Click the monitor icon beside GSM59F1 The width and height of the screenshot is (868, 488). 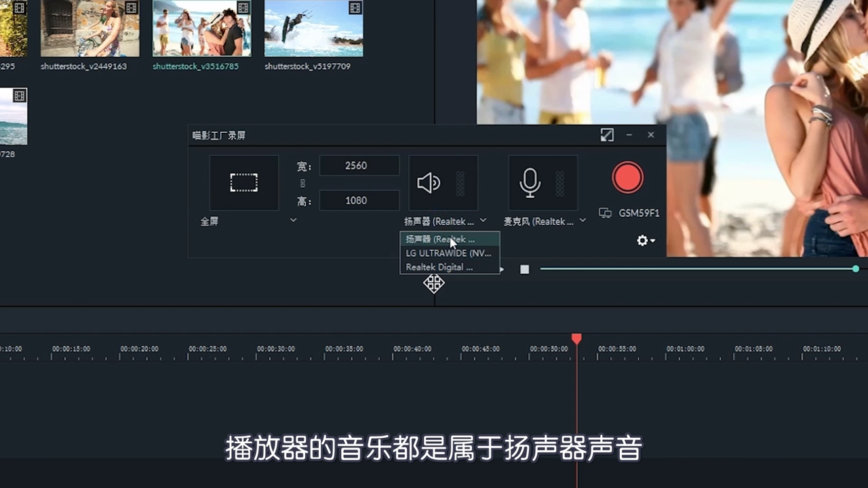pos(606,213)
